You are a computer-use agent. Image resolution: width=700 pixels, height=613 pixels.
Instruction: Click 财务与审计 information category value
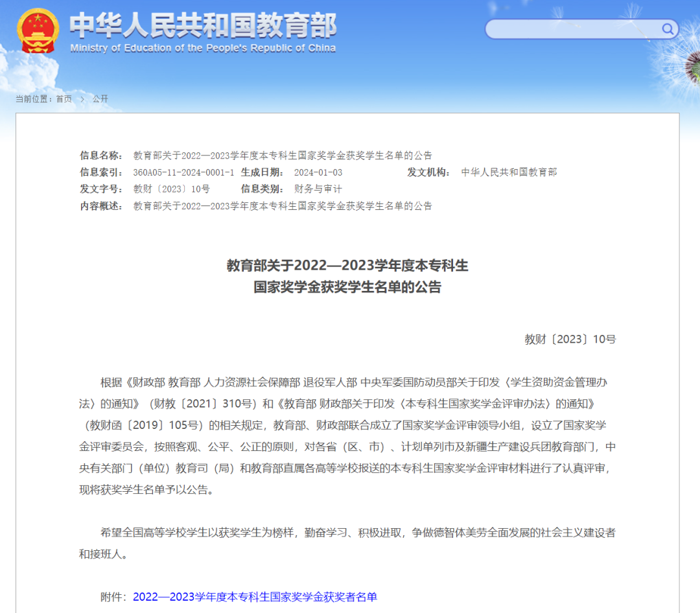tap(318, 189)
